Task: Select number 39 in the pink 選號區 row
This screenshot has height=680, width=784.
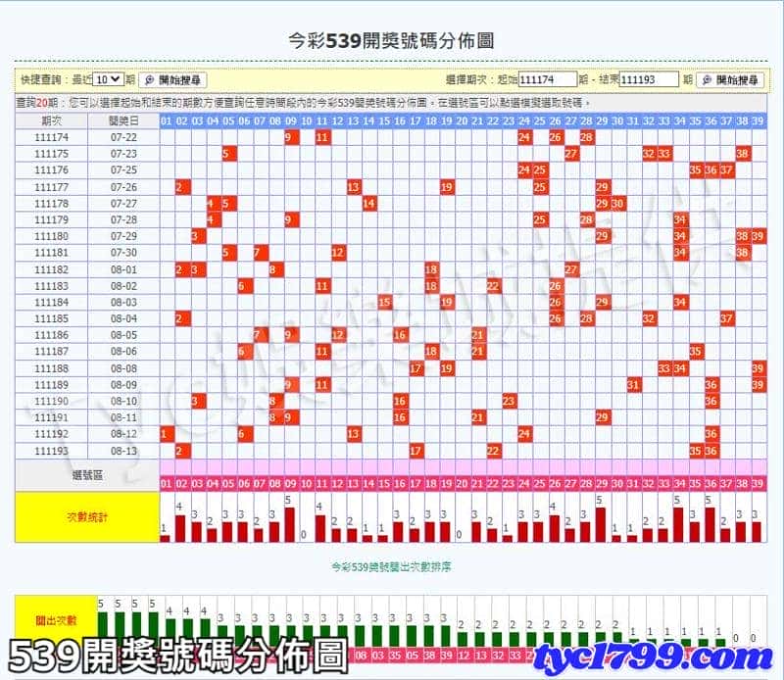Action: pos(758,483)
